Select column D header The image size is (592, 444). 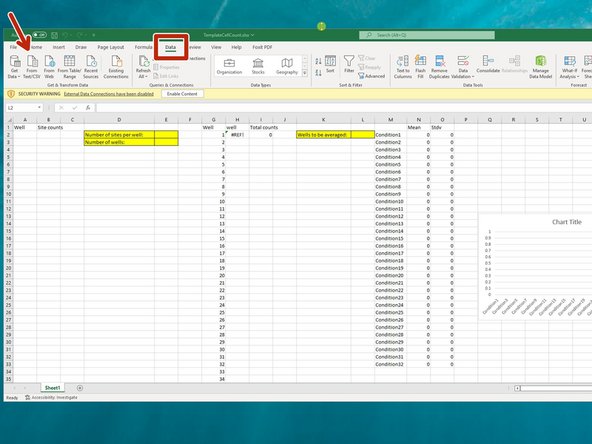pyautogui.click(x=119, y=120)
